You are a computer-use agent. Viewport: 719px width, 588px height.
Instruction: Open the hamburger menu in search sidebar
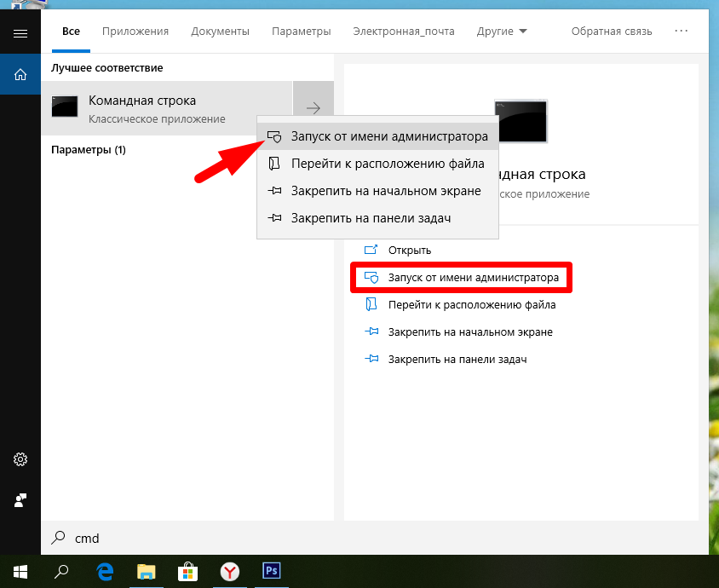pos(20,33)
